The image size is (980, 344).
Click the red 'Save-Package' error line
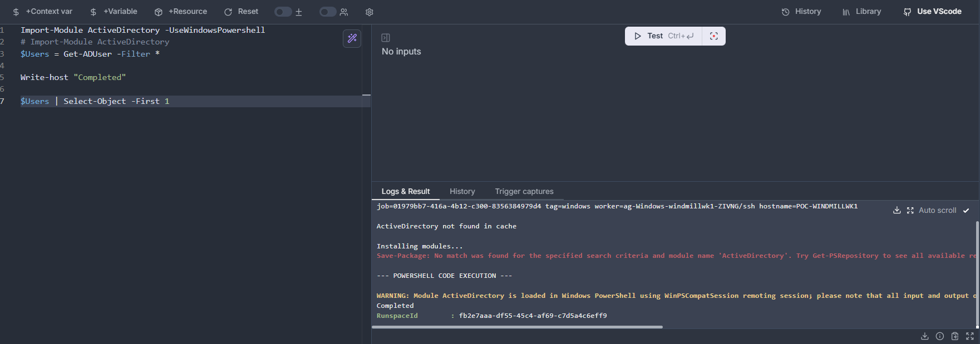click(x=676, y=256)
